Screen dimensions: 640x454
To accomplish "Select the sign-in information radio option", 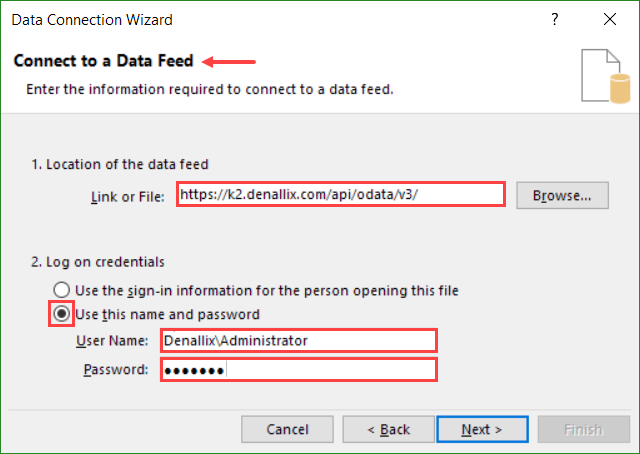I will point(65,291).
